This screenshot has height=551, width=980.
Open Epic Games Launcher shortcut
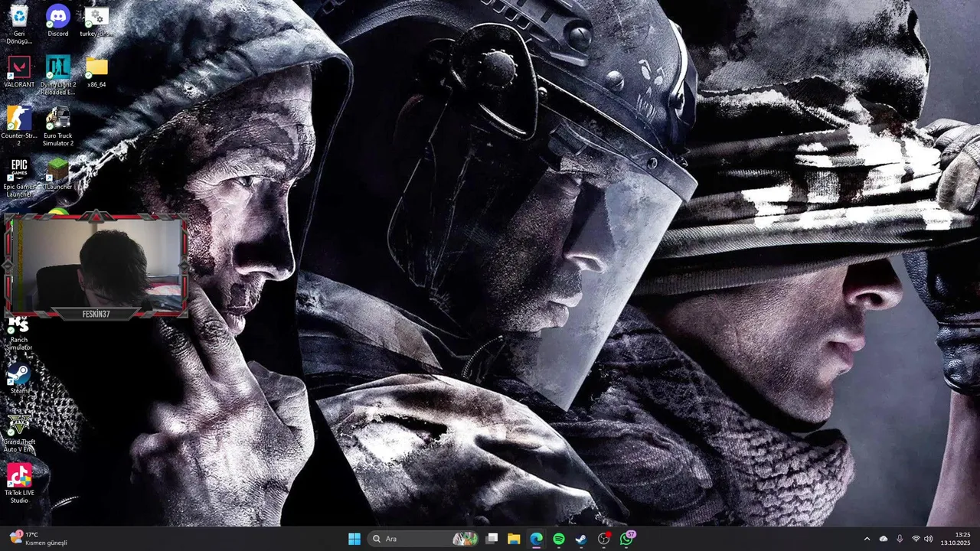pyautogui.click(x=19, y=178)
